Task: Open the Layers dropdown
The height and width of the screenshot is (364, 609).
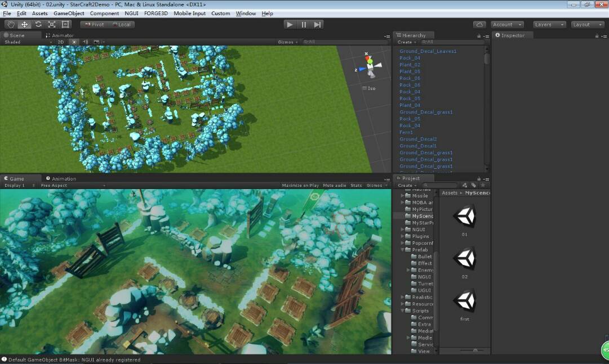Action: 549,24
